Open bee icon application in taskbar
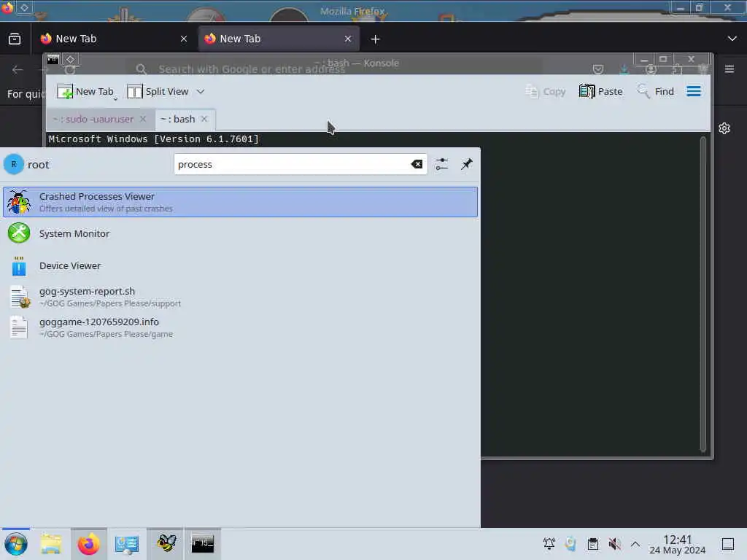The width and height of the screenshot is (747, 560). tap(166, 544)
